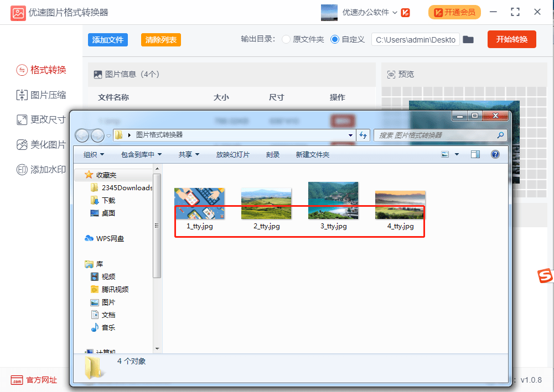
Task: Expand the address bar history dropdown
Action: 350,135
